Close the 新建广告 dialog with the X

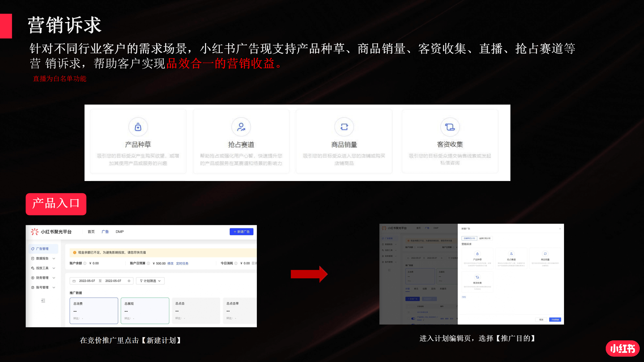click(560, 229)
